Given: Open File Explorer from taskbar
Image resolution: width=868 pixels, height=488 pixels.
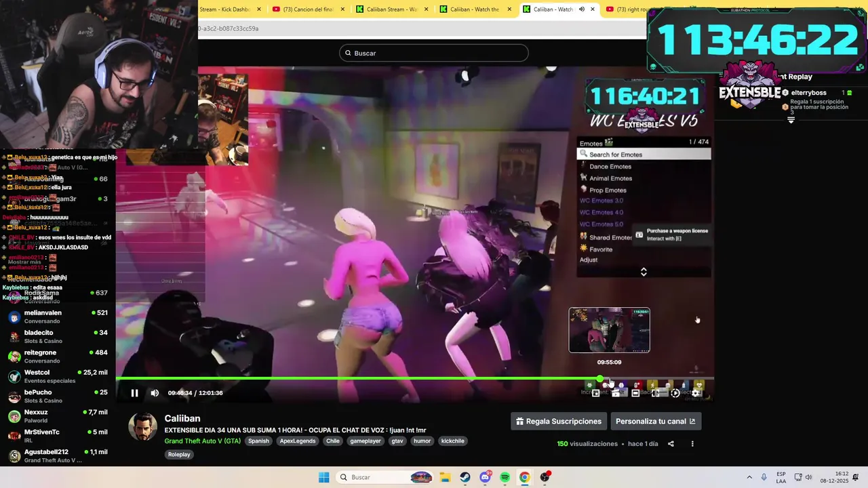Looking at the screenshot, I should [x=445, y=477].
